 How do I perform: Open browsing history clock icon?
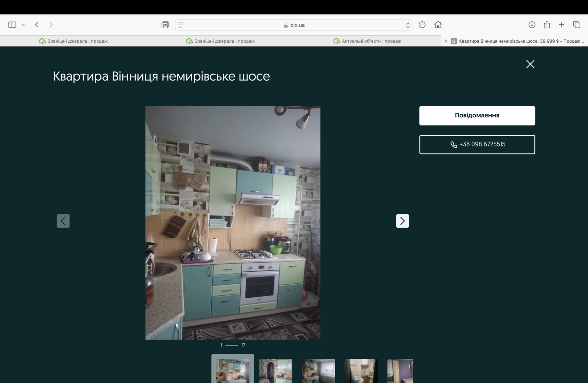[x=422, y=25]
